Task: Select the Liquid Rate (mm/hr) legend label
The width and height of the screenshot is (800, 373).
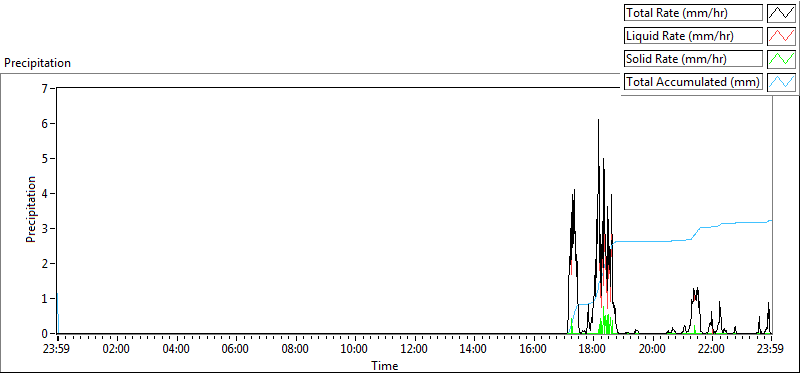Action: (x=693, y=36)
